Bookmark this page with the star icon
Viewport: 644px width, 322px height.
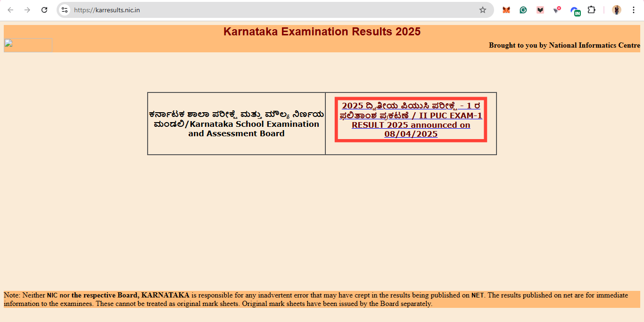tap(482, 10)
